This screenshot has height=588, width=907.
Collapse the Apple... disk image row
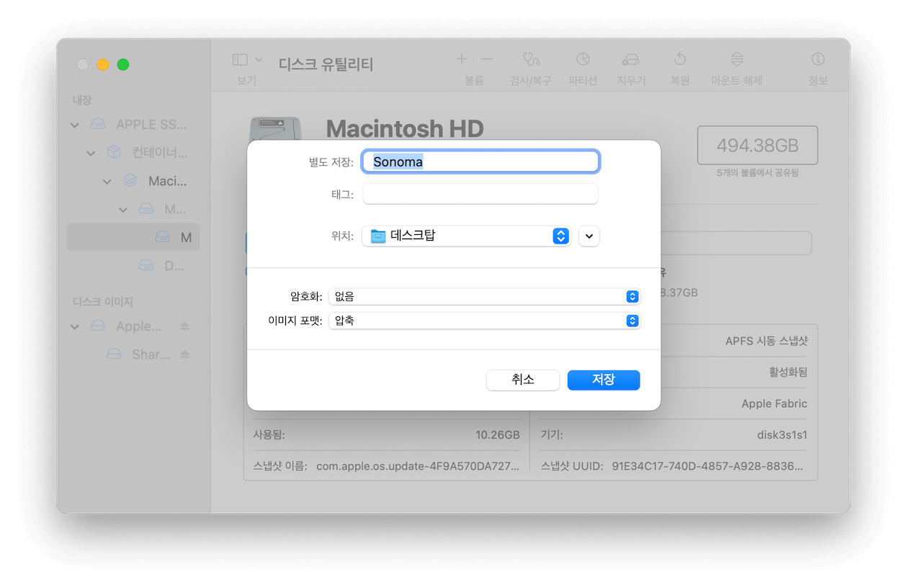coord(75,326)
